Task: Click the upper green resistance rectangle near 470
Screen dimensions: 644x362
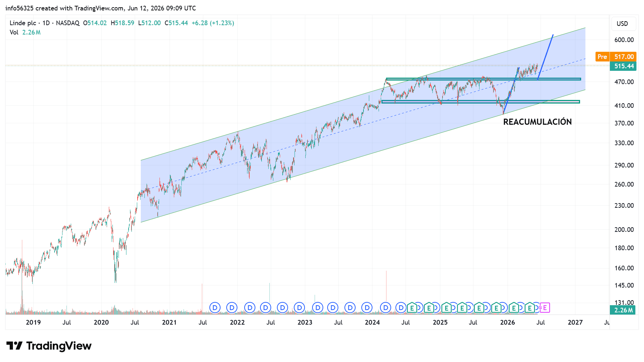Action: click(x=483, y=79)
